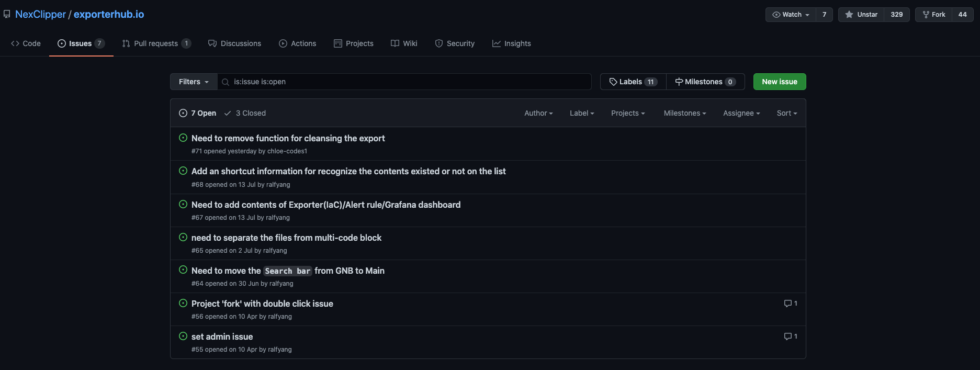Click the fork icon in the Fork button

[926, 15]
